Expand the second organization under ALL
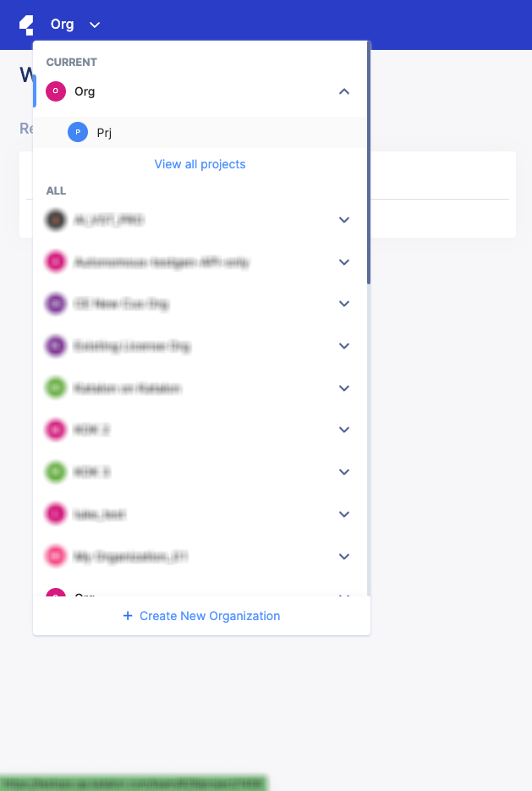532x791 pixels. pyautogui.click(x=343, y=262)
